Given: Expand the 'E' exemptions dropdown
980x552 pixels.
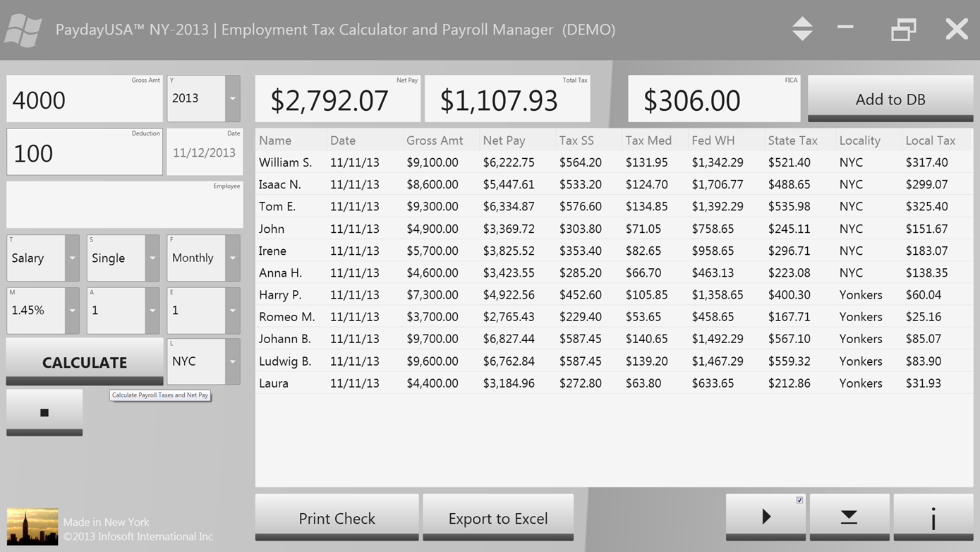Looking at the screenshot, I should 232,311.
